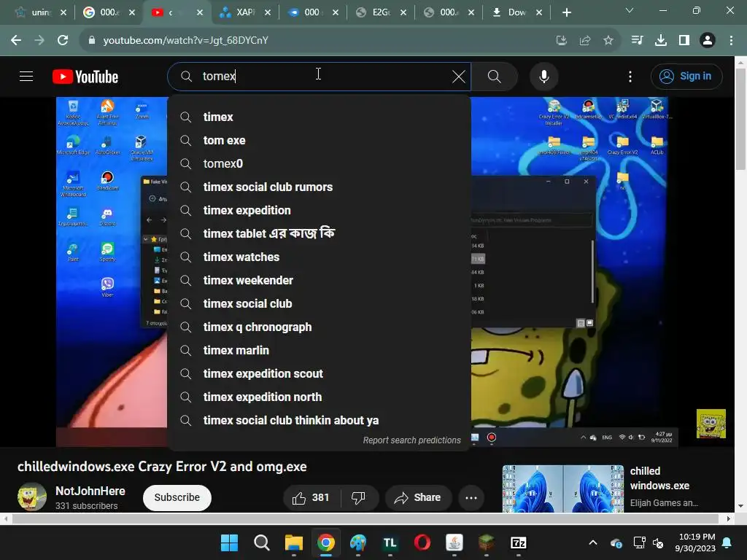Start voice search with the microphone
The width and height of the screenshot is (747, 560).
(543, 76)
